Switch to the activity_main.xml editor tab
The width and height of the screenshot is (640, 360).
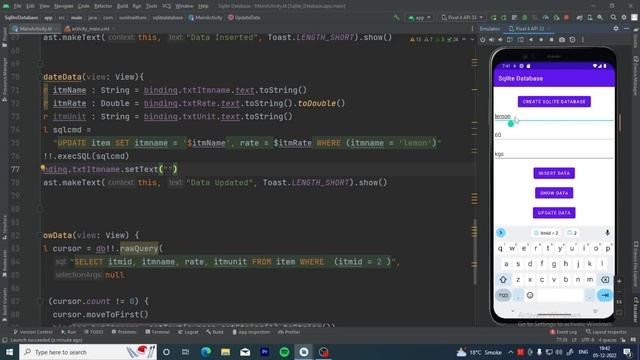(89, 29)
